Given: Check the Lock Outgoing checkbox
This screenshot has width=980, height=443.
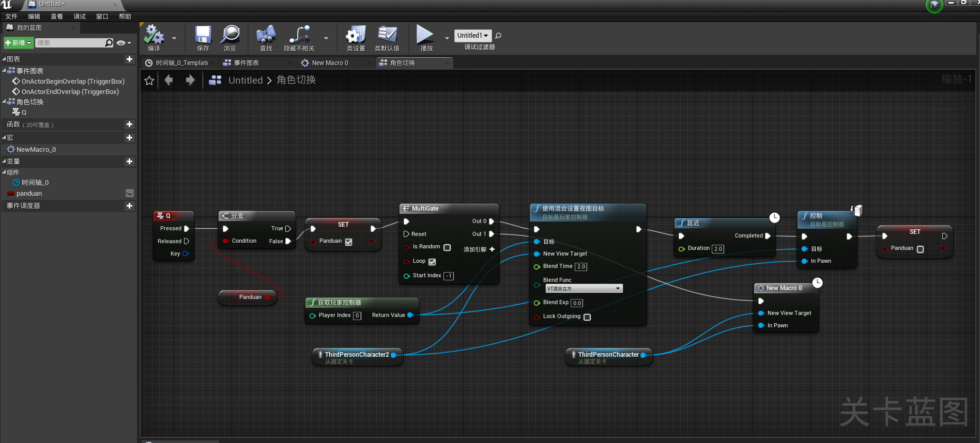Looking at the screenshot, I should 587,317.
